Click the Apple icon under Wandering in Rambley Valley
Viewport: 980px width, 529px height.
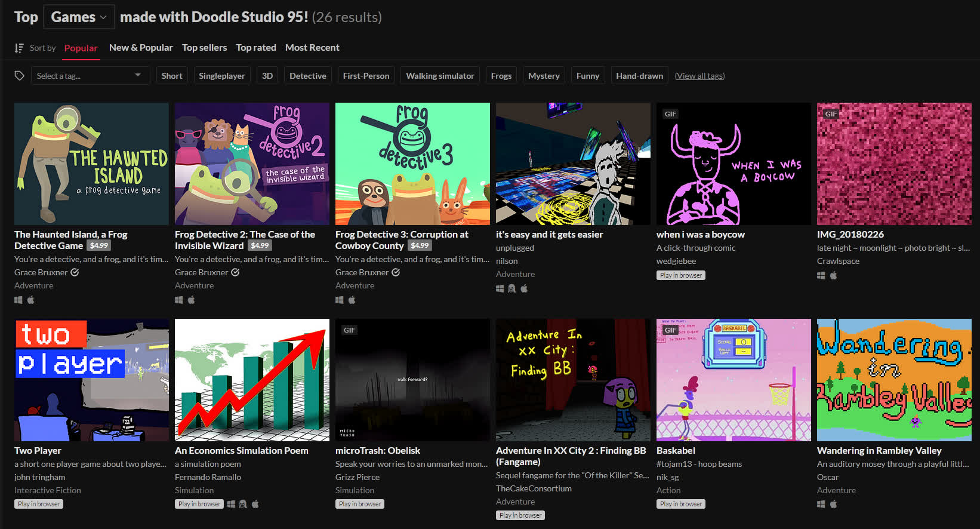(834, 504)
